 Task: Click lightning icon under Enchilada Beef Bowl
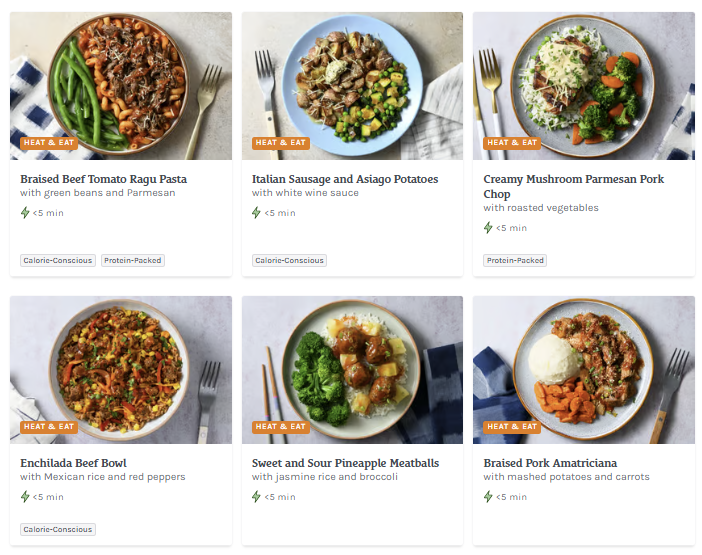(26, 497)
